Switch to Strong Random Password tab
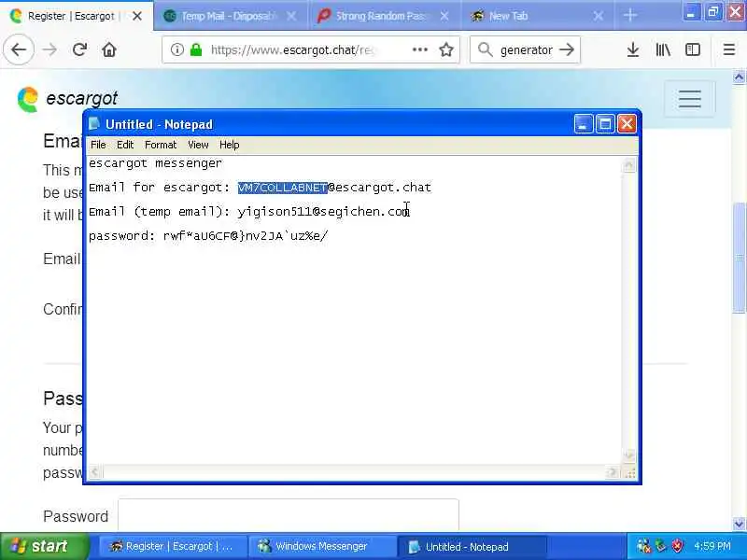The width and height of the screenshot is (747, 560). point(385,16)
